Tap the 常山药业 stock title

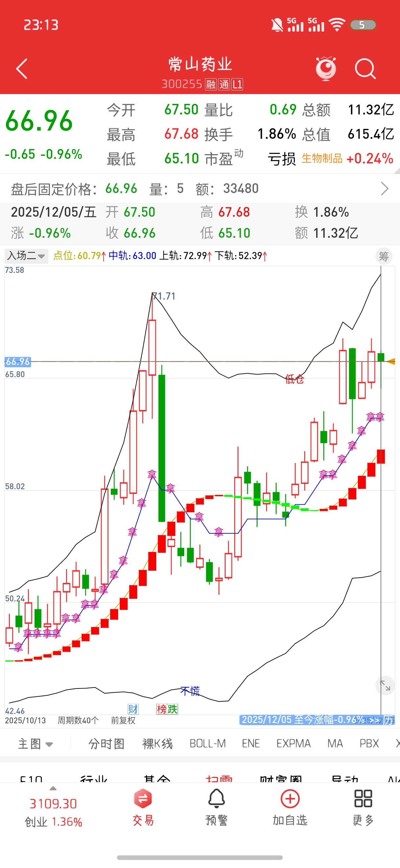click(x=200, y=64)
